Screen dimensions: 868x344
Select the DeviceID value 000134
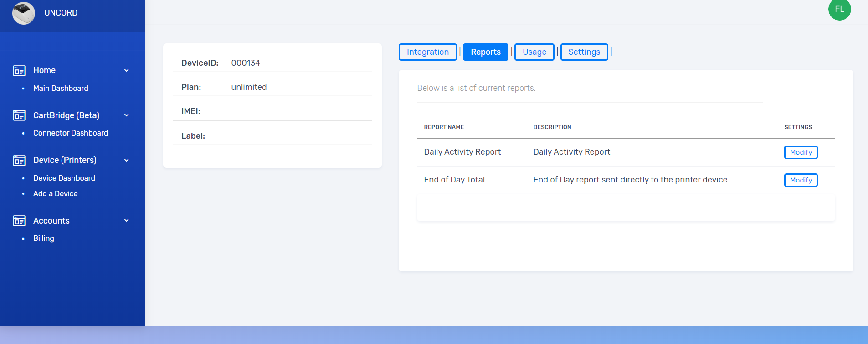tap(246, 63)
